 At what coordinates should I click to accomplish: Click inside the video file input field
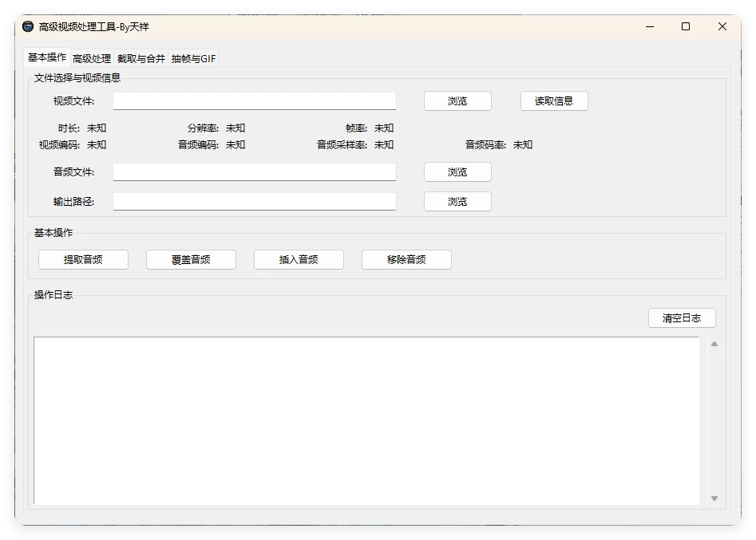pyautogui.click(x=254, y=101)
